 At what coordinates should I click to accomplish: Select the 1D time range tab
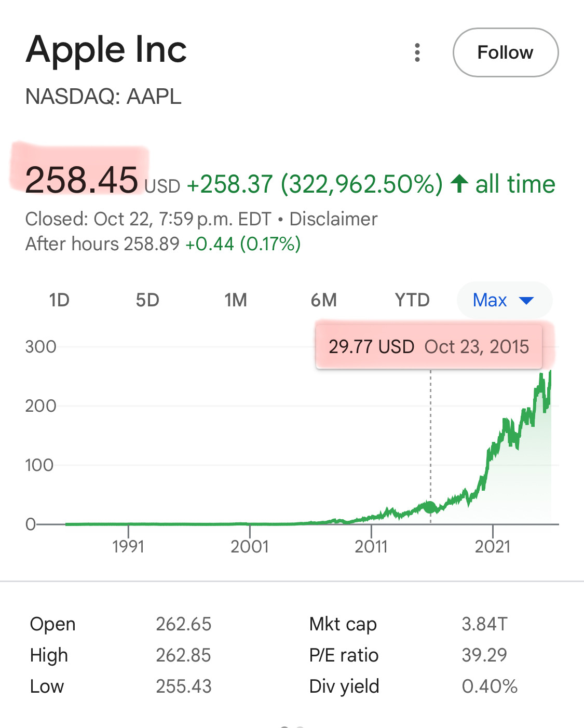click(59, 300)
